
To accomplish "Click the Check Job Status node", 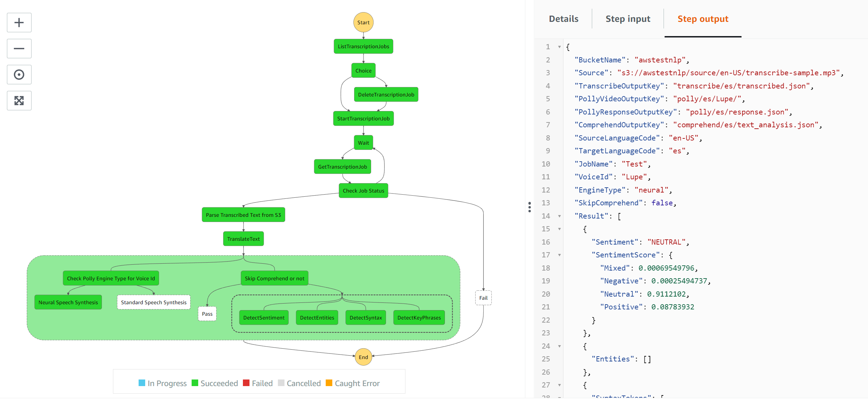I will (x=363, y=191).
